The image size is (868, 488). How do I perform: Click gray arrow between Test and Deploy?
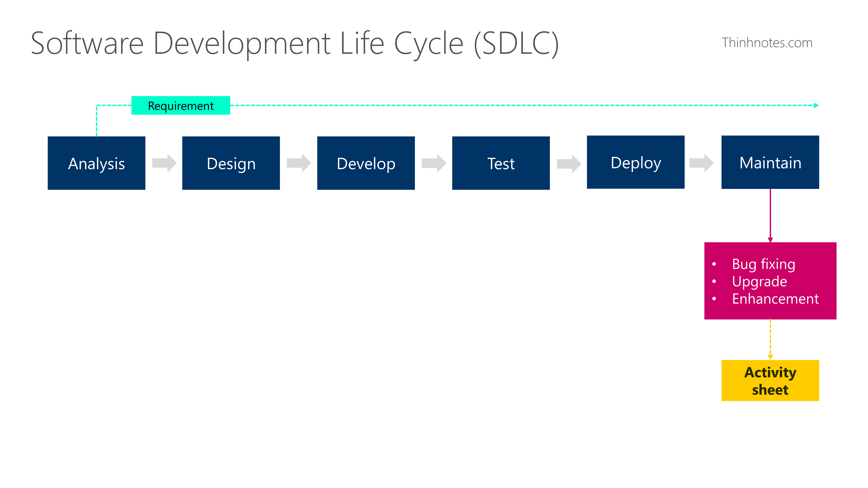569,164
